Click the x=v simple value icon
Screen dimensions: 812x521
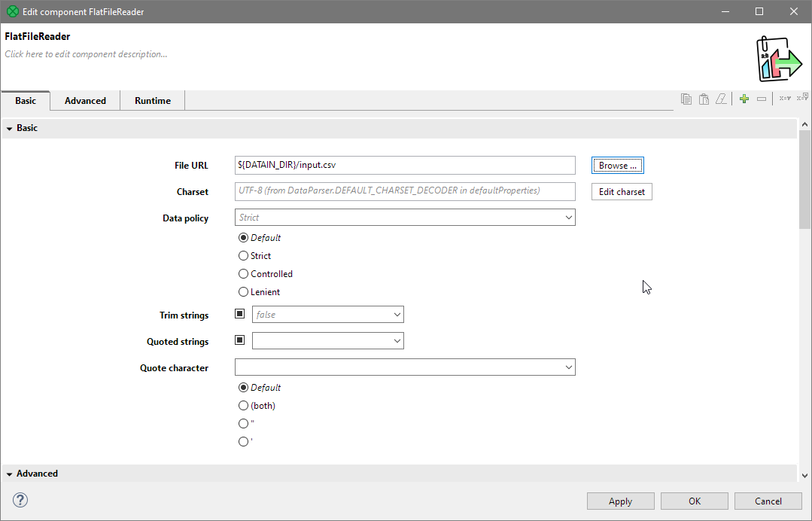click(x=785, y=98)
